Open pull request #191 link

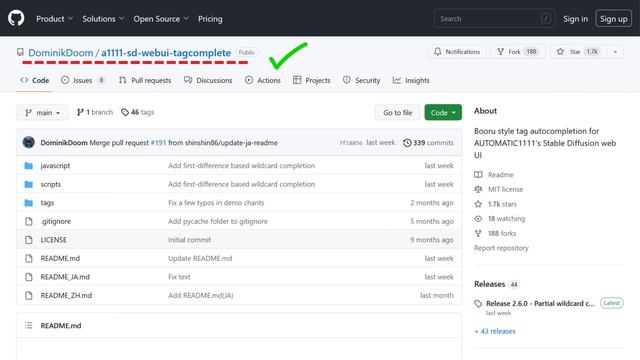coord(158,143)
